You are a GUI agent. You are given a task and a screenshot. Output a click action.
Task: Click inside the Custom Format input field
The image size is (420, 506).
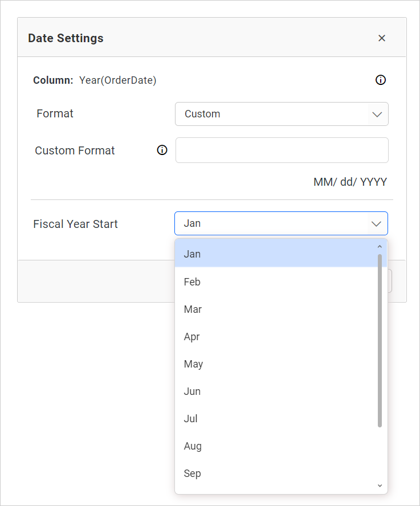coord(282,150)
